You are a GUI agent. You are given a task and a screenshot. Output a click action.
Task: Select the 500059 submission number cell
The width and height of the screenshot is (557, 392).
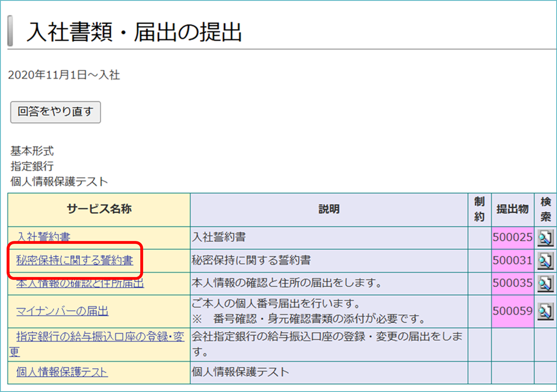click(x=513, y=312)
